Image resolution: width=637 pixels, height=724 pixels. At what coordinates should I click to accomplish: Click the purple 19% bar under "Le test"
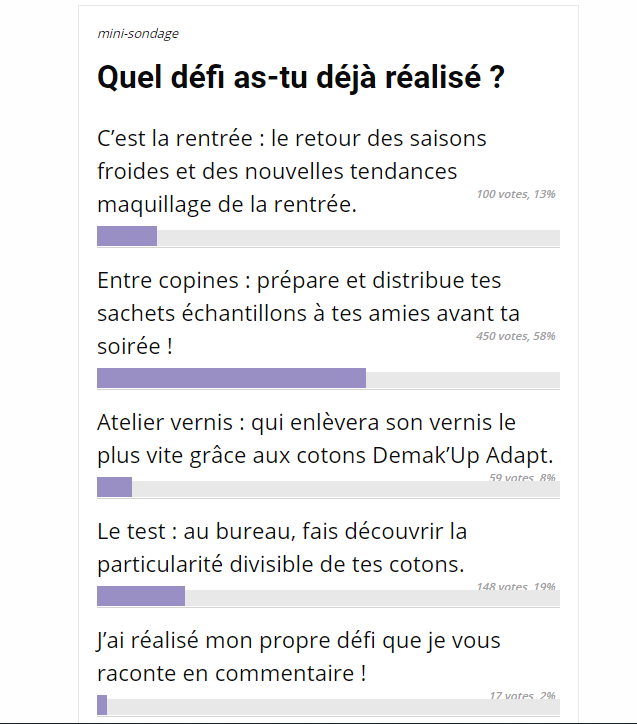141,596
